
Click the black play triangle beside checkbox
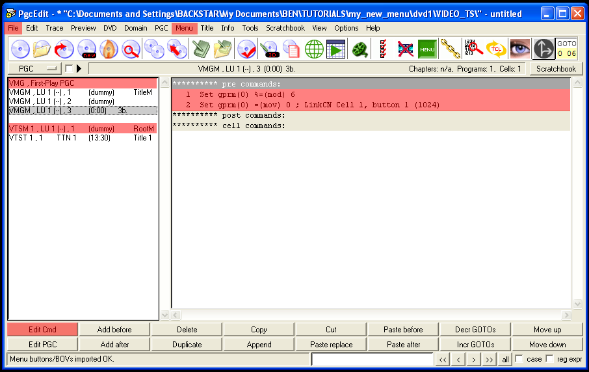tap(79, 69)
